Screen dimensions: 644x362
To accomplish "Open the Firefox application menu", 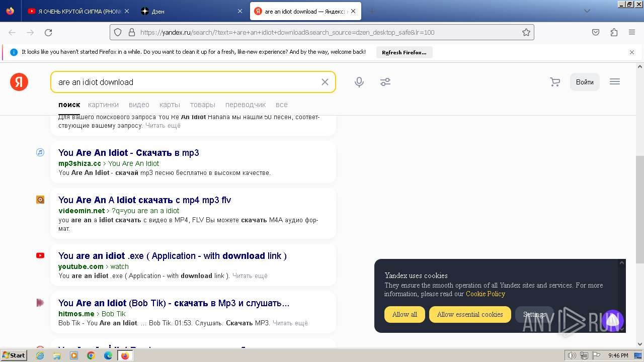I will [x=632, y=32].
